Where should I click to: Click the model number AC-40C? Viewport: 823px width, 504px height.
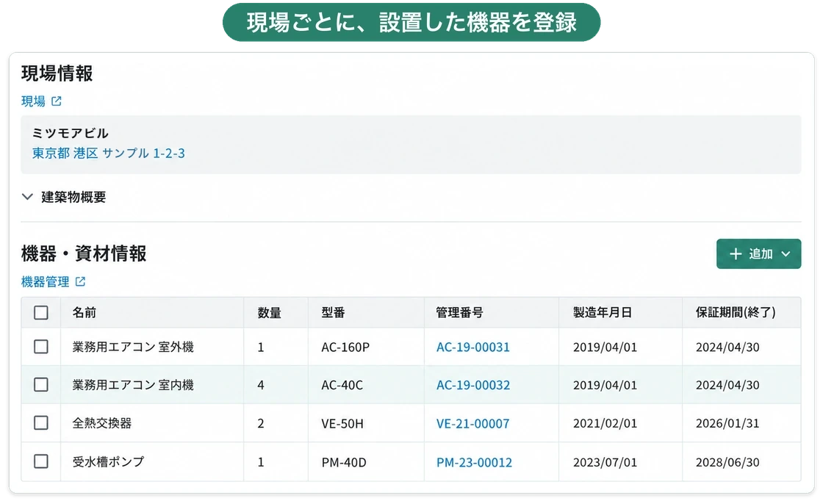[342, 386]
